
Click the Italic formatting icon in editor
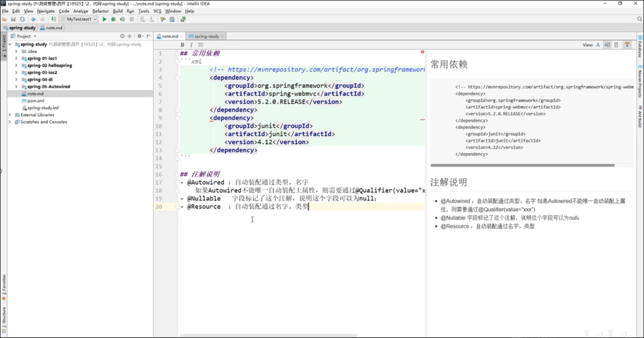point(192,45)
